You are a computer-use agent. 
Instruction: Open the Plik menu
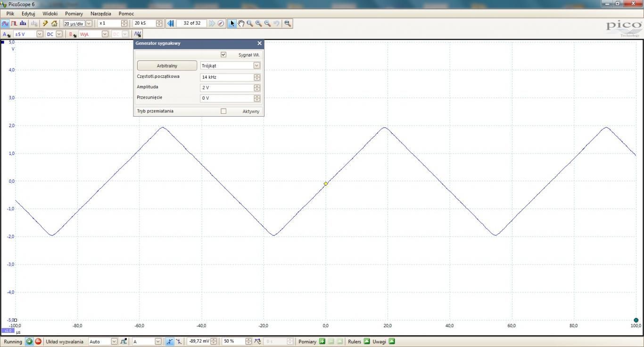point(10,14)
